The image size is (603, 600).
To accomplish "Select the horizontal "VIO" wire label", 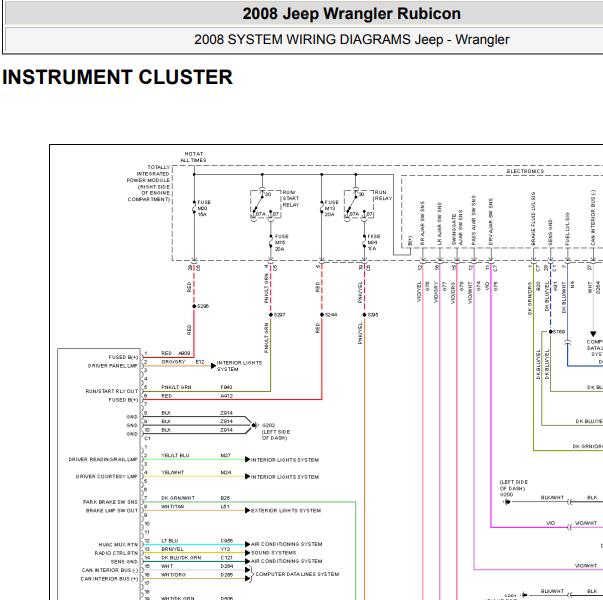I will pos(551,523).
